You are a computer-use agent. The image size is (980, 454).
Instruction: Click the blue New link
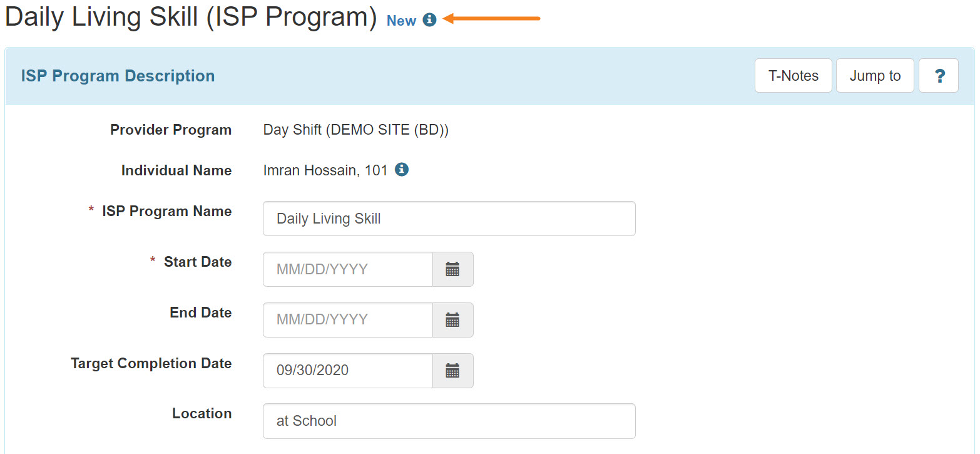tap(401, 20)
